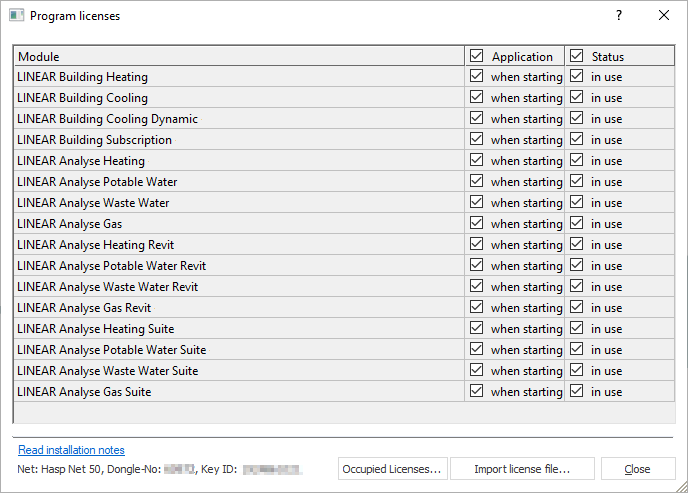Toggle Status checkbox for Analyse Heating Suite

click(x=577, y=329)
